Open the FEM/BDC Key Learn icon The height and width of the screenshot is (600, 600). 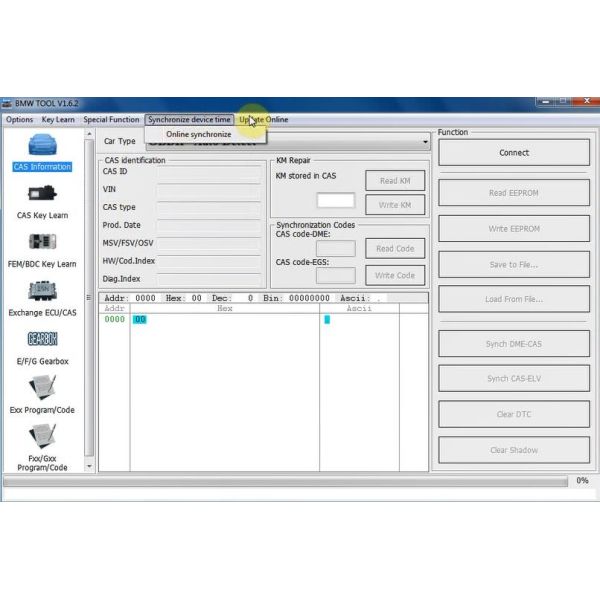(42, 243)
